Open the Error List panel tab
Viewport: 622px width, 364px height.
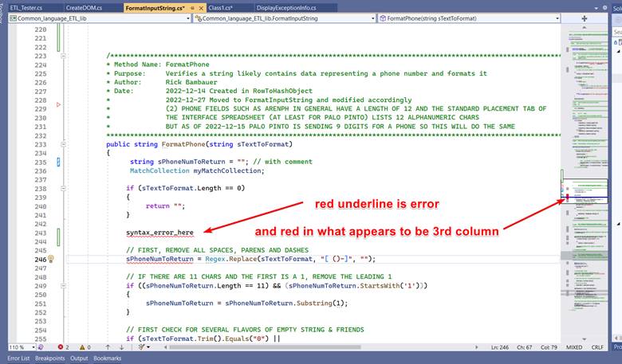point(18,358)
